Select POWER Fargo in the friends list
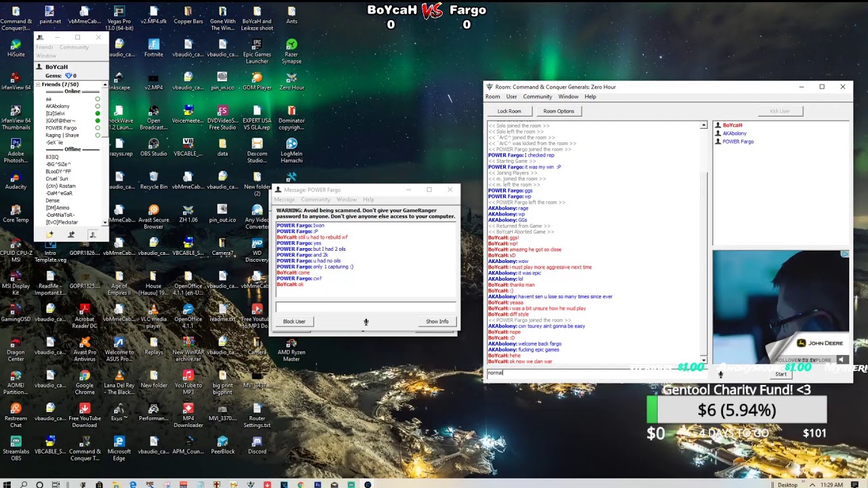Screen dimensions: 868x488 (x=61, y=127)
